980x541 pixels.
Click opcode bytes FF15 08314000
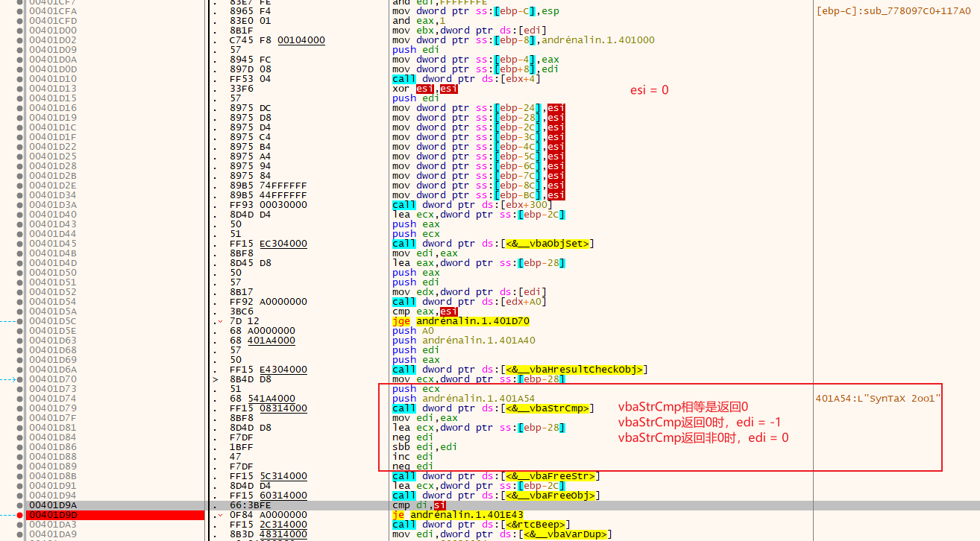pos(268,408)
